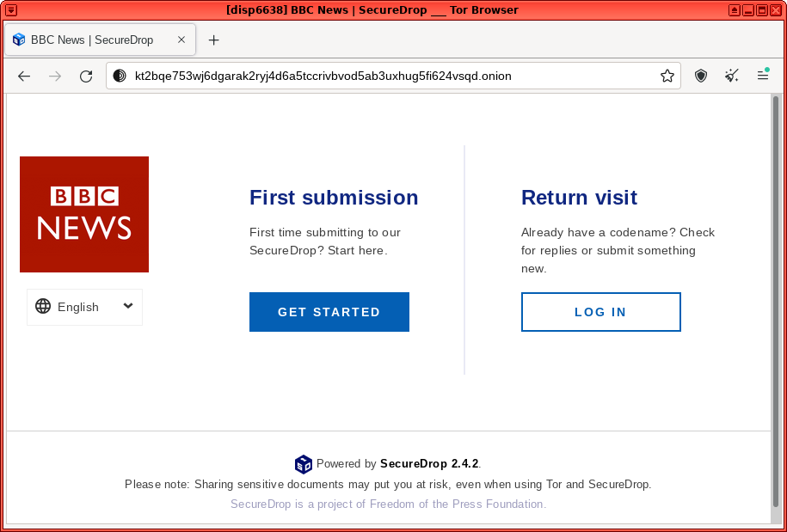Click the "First submission" heading

point(334,198)
